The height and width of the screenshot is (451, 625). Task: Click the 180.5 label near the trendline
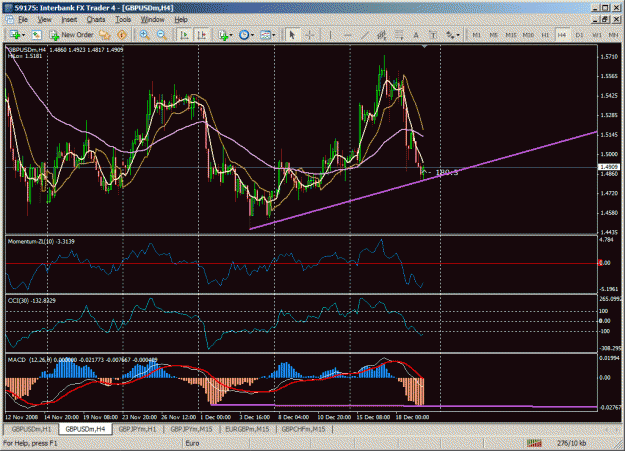447,173
